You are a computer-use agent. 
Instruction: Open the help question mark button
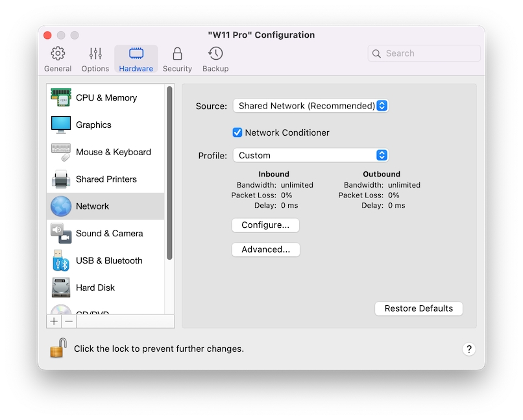click(x=469, y=349)
